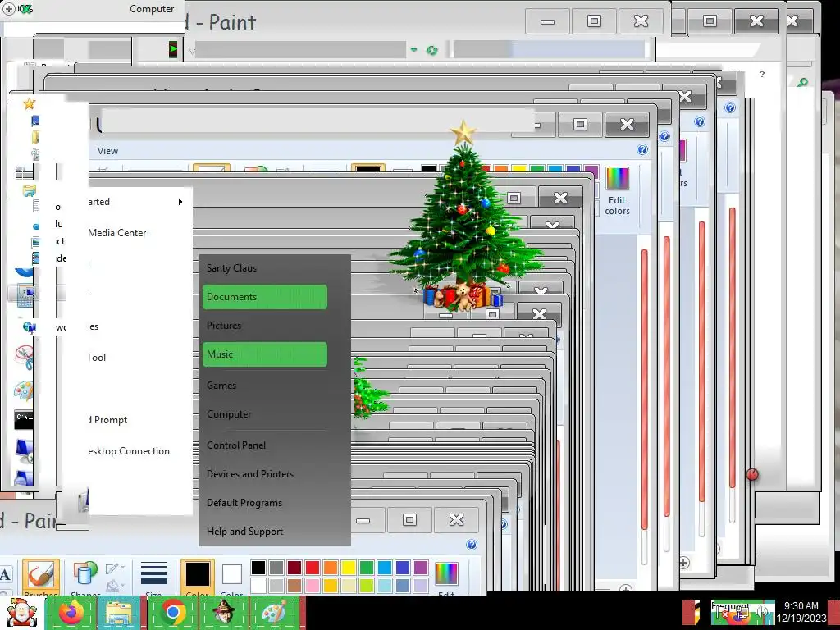Click the Calculator icon in list
Screen dimensions: 840x630
tap(25, 297)
